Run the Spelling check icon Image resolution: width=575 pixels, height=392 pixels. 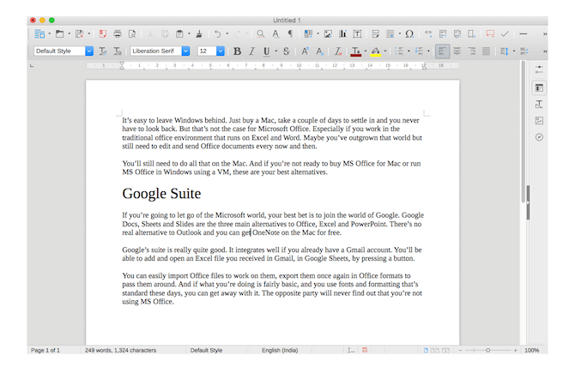pyautogui.click(x=275, y=34)
